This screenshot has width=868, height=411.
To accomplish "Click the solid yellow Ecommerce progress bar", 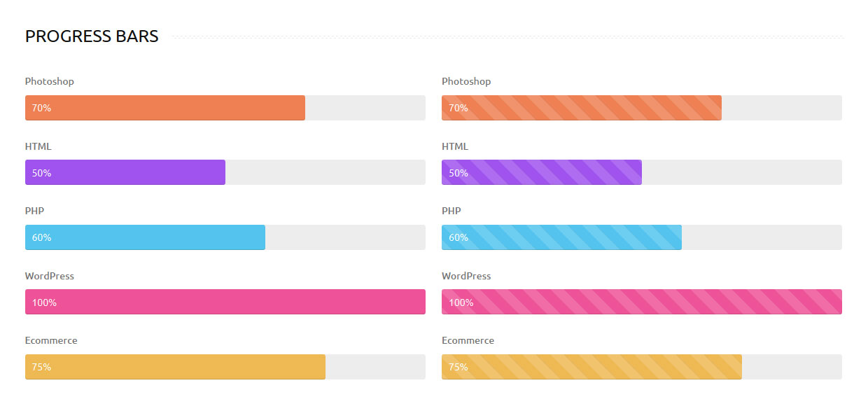I will (175, 367).
